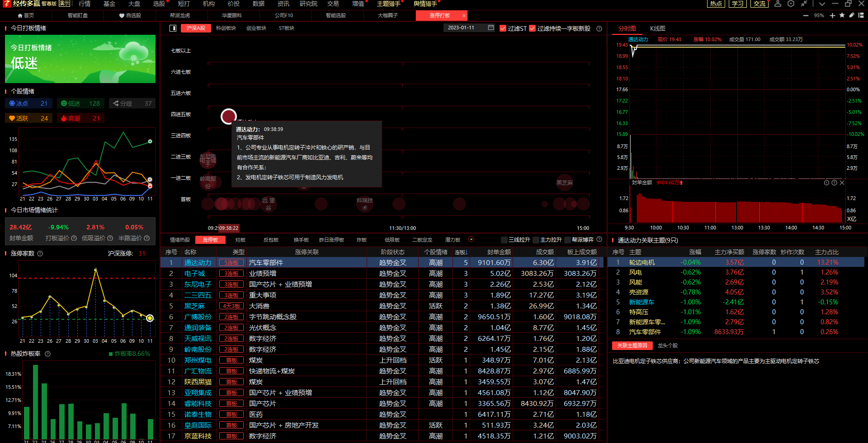Open the 电子城 stock link in table
The image size is (868, 443).
(x=194, y=273)
